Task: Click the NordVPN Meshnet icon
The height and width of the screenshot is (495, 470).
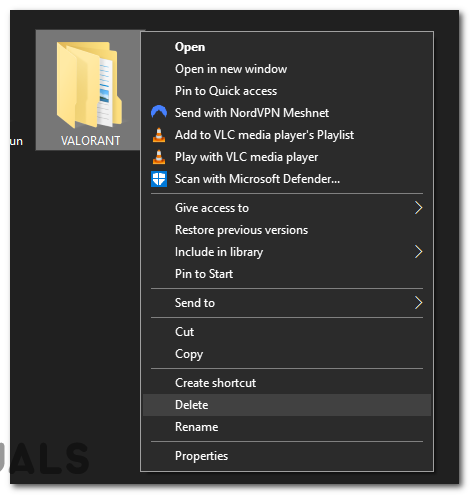Action: (x=159, y=112)
